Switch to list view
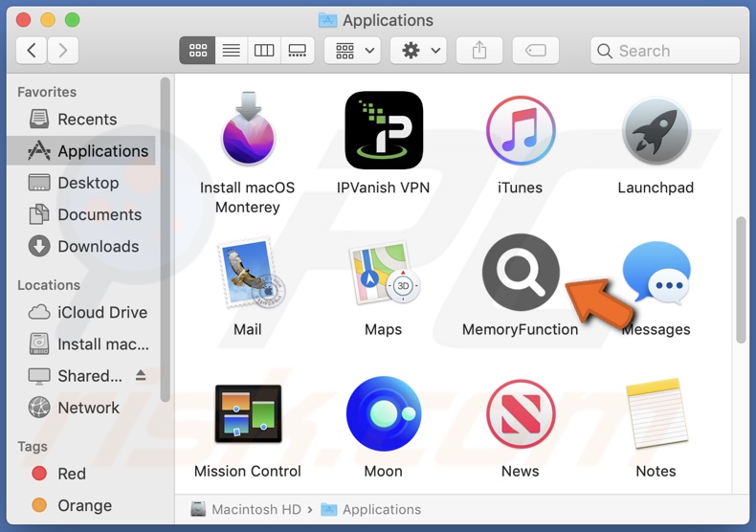This screenshot has height=532, width=756. point(231,50)
